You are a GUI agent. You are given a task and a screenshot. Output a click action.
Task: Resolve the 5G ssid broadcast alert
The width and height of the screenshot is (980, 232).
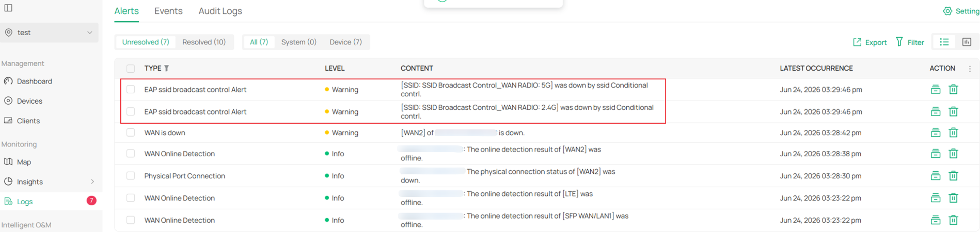pos(935,90)
